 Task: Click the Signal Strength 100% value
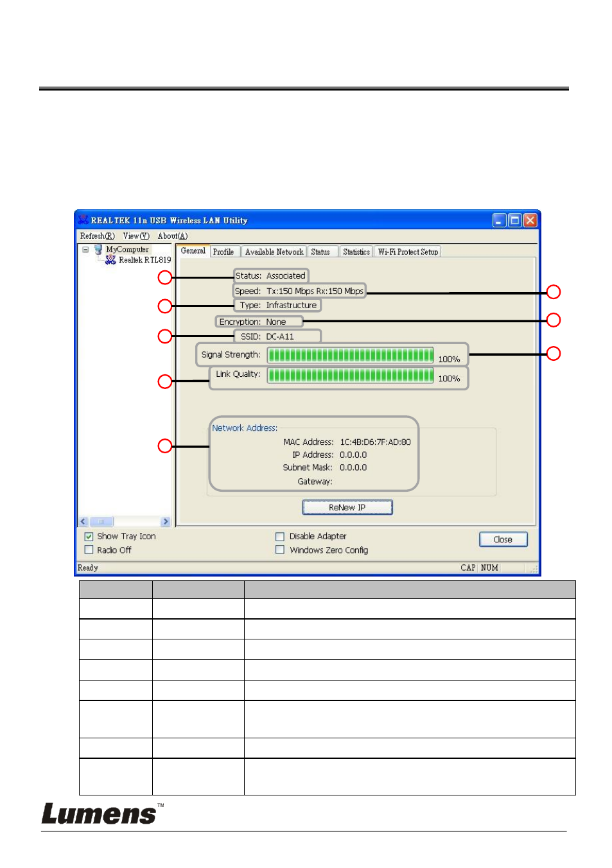449,359
